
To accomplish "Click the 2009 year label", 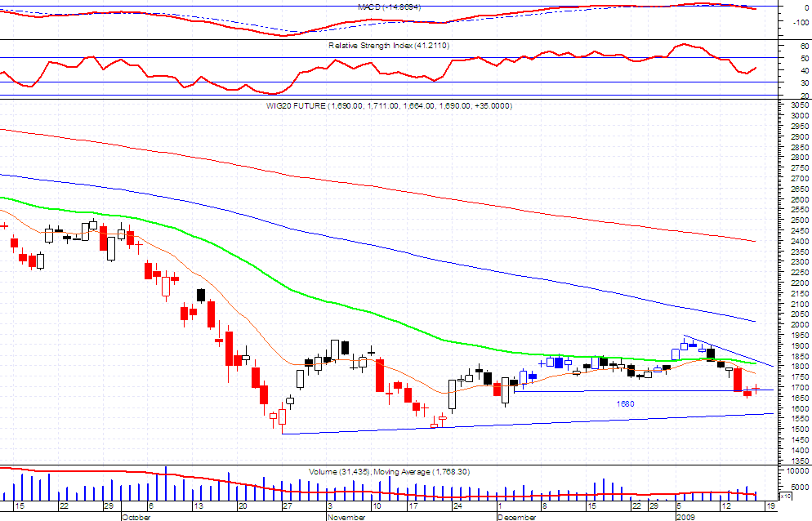I will (x=686, y=517).
